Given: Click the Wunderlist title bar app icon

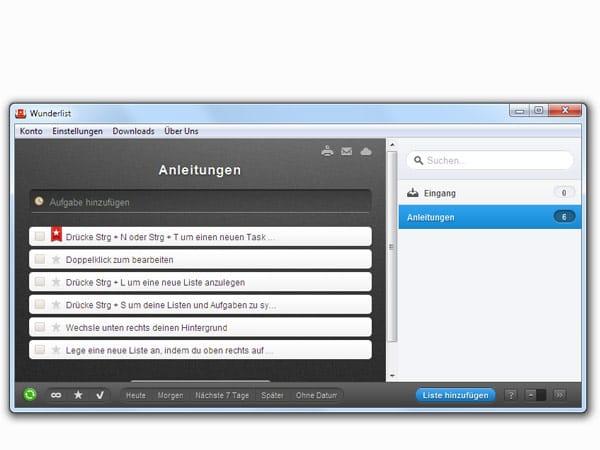Looking at the screenshot, I should 21,114.
